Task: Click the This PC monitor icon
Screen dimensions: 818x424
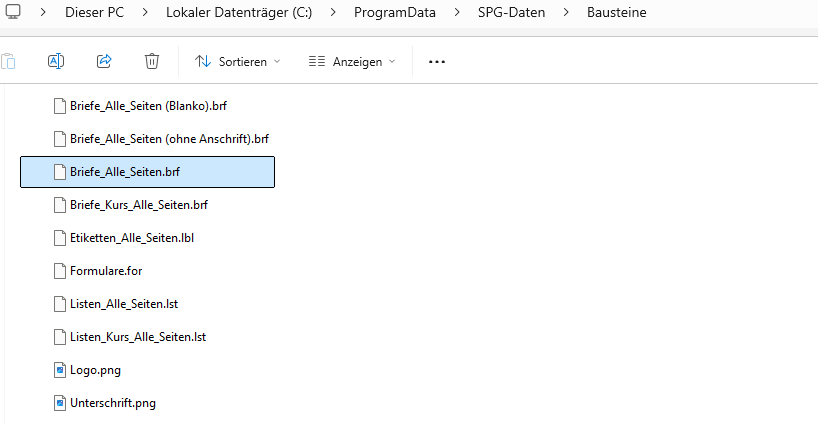Action: click(14, 14)
